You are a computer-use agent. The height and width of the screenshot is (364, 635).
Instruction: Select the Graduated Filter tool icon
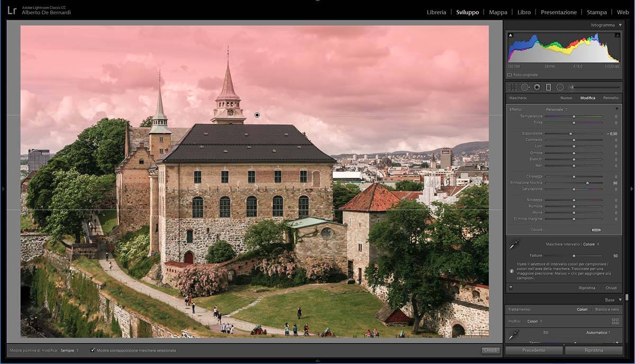tap(548, 87)
